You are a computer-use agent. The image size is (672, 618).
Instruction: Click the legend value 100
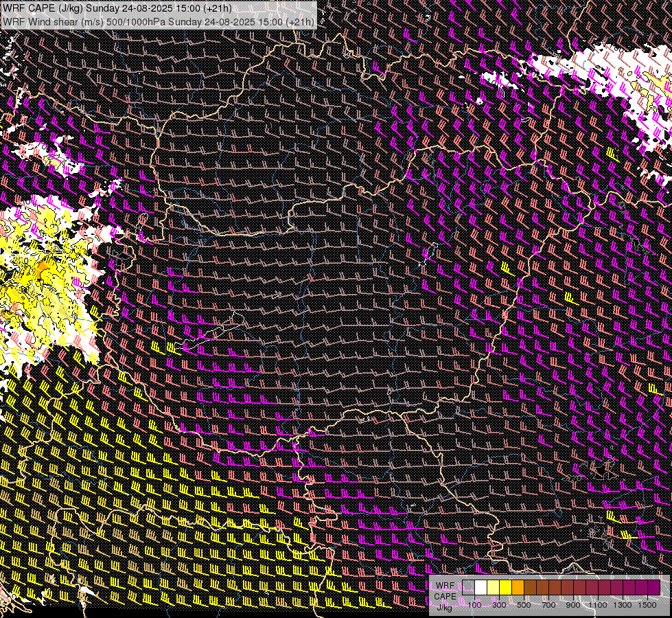(475, 605)
